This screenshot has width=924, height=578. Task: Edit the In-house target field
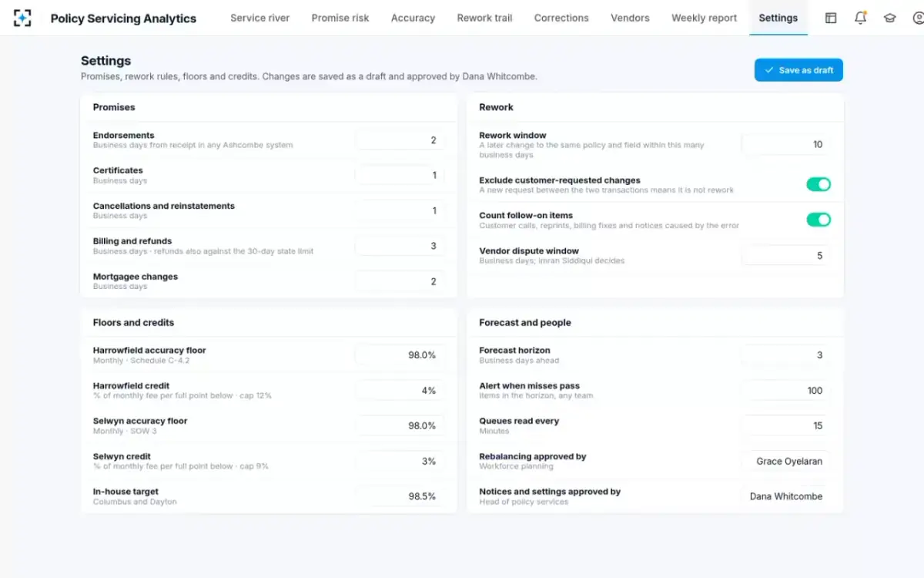tap(400, 497)
